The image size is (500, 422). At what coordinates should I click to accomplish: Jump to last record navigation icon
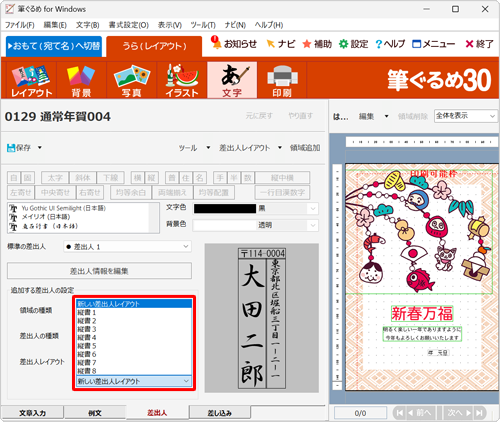tap(480, 413)
